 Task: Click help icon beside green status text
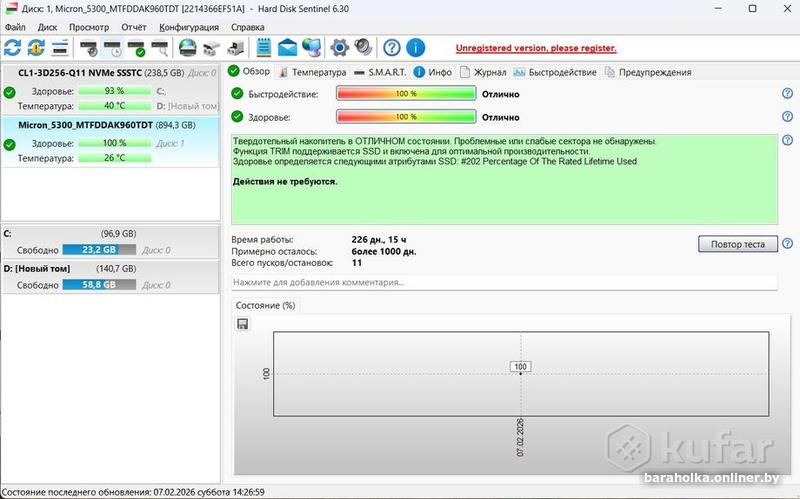787,140
